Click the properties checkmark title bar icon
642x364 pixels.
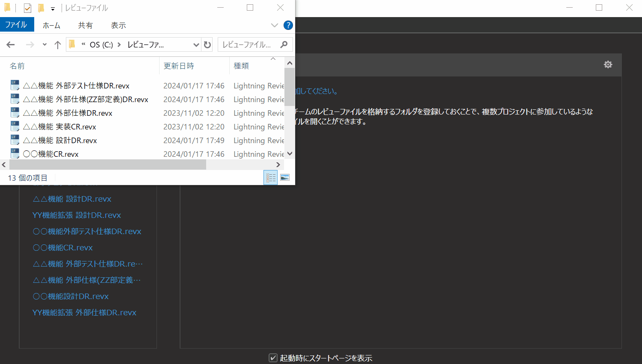pos(27,8)
